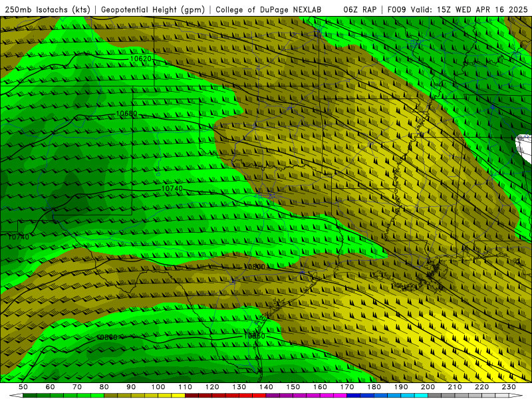The height and width of the screenshot is (399, 532).
Task: Click the 90 label on the color scale
Action: pyautogui.click(x=131, y=387)
